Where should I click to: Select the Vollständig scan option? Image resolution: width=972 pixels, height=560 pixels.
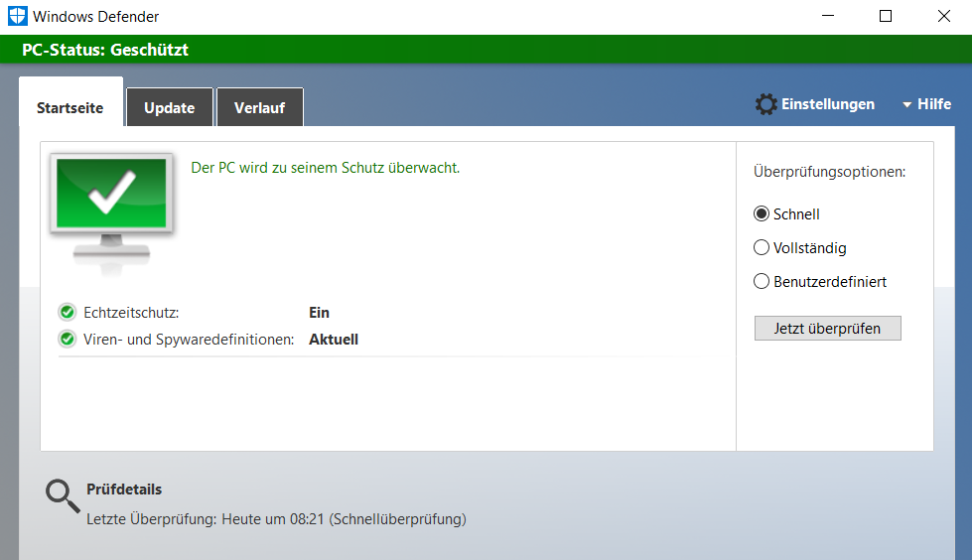click(762, 248)
